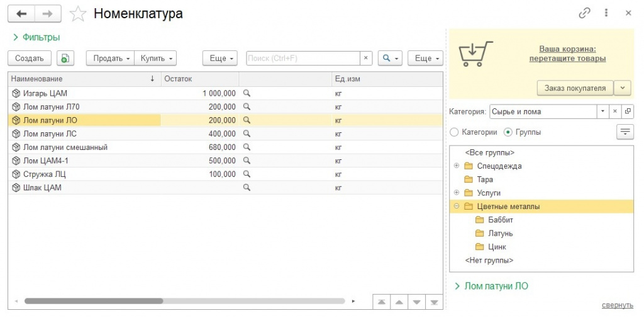Expand the Спецодежда group
644x318 pixels.
pyautogui.click(x=456, y=166)
